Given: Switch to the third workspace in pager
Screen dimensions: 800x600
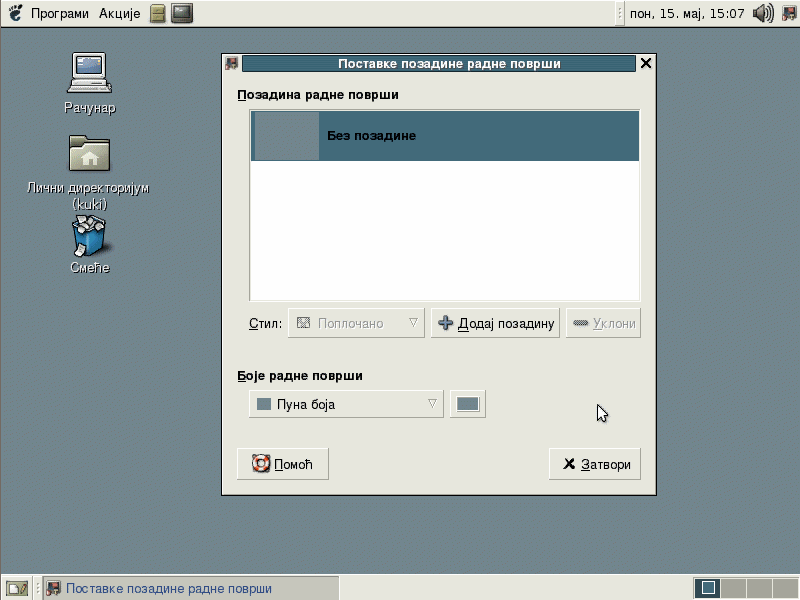Looking at the screenshot, I should 760,588.
